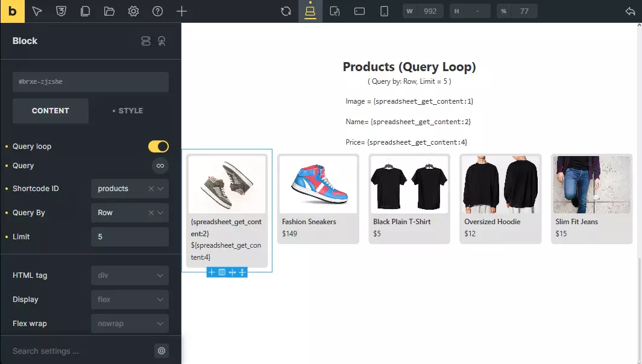The height and width of the screenshot is (364, 642).
Task: Click the Fashion Sneakers name text
Action: [309, 222]
